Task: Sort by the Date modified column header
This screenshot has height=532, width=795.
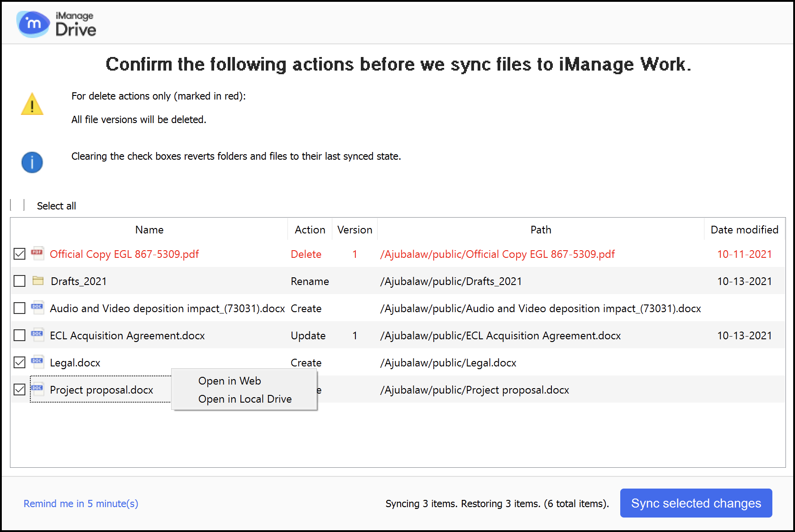Action: (x=744, y=230)
